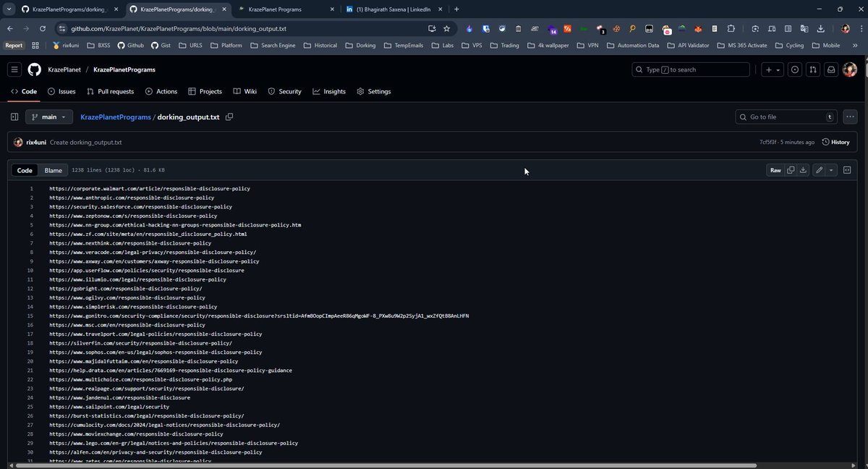The height and width of the screenshot is (469, 868).
Task: Open rix4uni author profile link
Action: (x=36, y=142)
